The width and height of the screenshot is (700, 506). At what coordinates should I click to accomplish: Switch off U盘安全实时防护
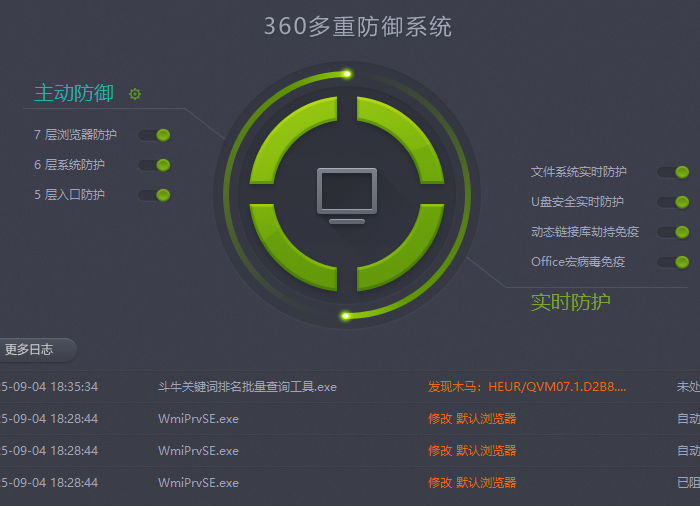click(x=674, y=202)
